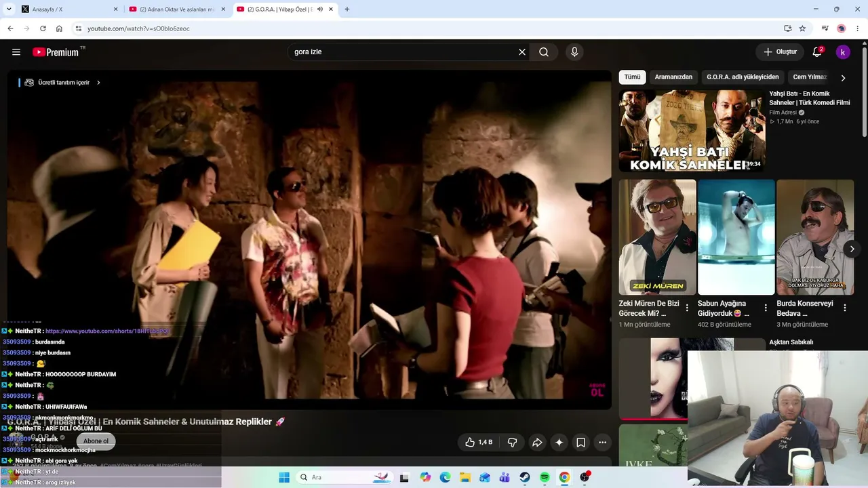The width and height of the screenshot is (868, 488).
Task: Launch Copilot from taskbar
Action: tap(425, 477)
